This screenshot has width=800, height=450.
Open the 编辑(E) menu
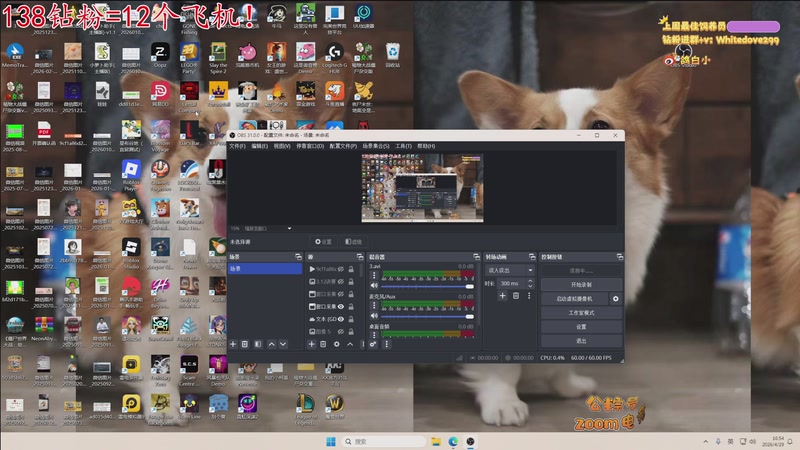point(260,146)
